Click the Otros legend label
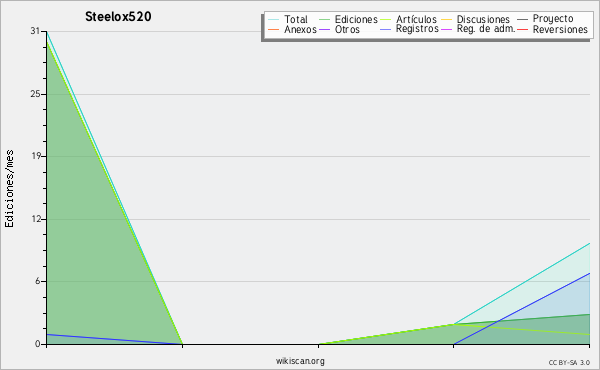Image resolution: width=600 pixels, height=370 pixels. pyautogui.click(x=347, y=29)
